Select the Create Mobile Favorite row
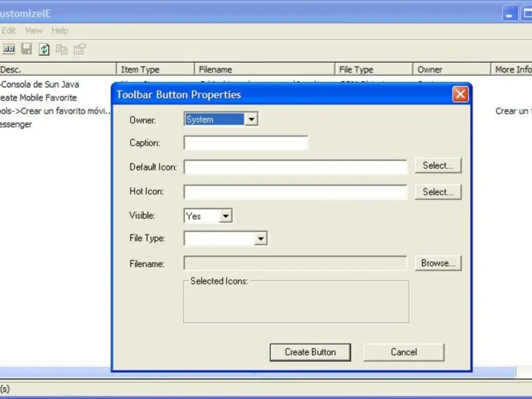The height and width of the screenshot is (399, 532). click(39, 98)
